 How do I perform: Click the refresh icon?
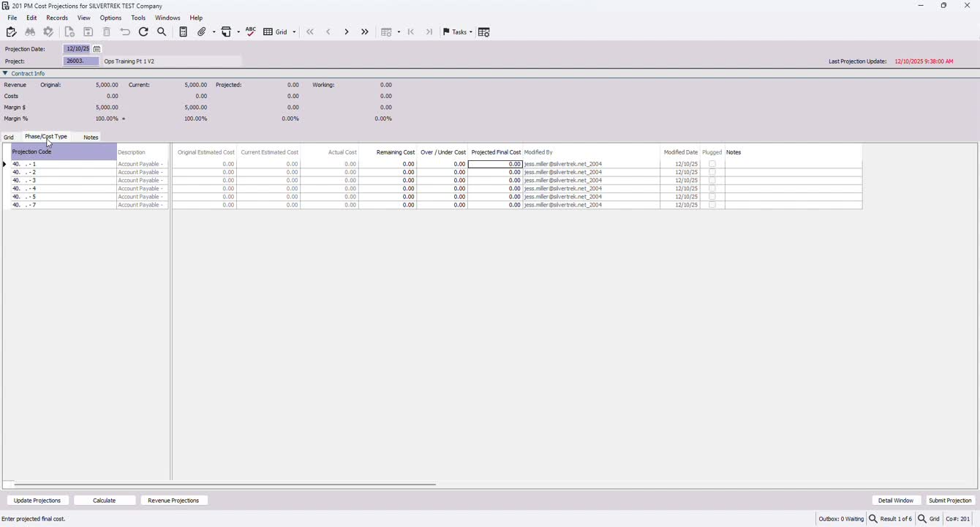point(143,32)
